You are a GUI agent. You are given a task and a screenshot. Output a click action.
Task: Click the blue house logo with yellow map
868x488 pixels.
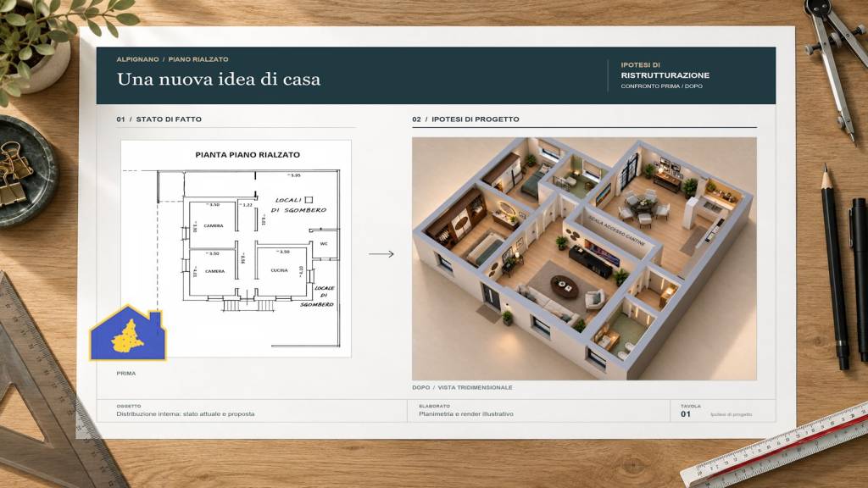pyautogui.click(x=128, y=333)
